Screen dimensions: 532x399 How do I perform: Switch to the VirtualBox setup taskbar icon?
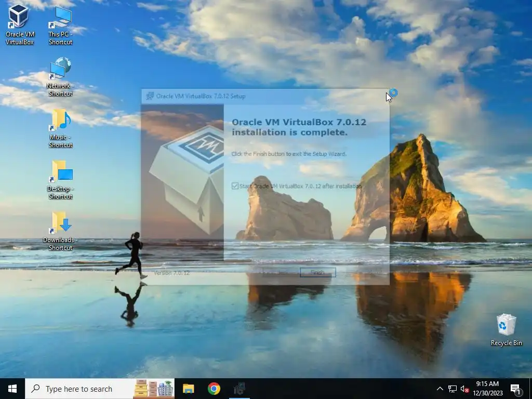240,389
